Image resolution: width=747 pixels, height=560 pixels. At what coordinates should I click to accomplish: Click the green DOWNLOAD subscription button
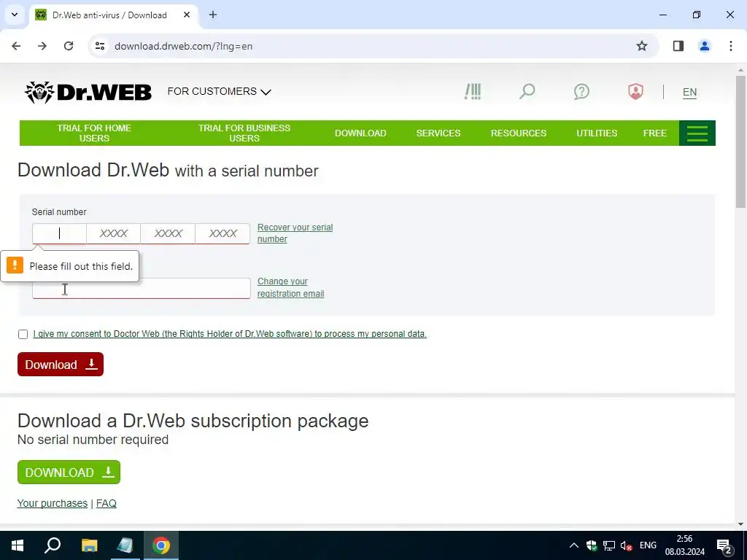pos(69,472)
